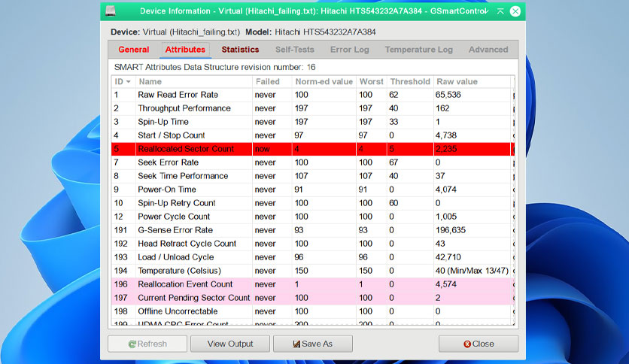Click raw value 65,536

tap(448, 95)
